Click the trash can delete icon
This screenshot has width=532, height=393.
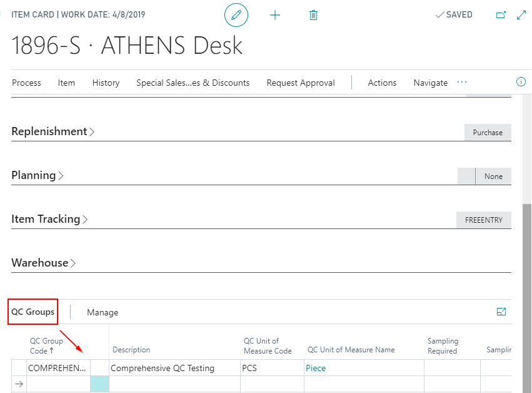[314, 15]
